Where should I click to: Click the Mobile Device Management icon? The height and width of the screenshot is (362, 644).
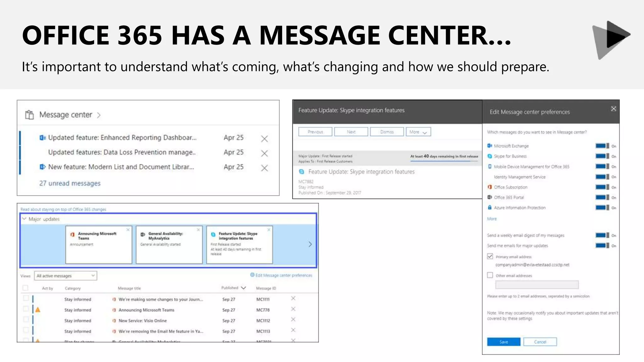pos(490,167)
